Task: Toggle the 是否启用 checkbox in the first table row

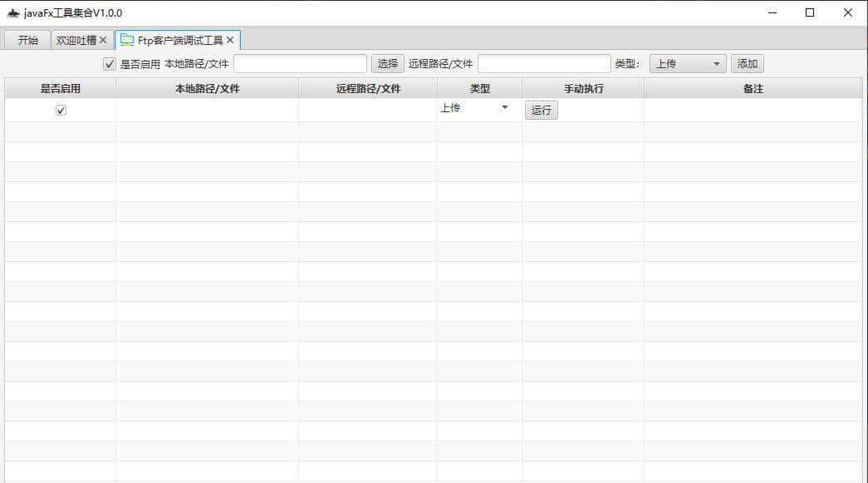Action: point(60,109)
